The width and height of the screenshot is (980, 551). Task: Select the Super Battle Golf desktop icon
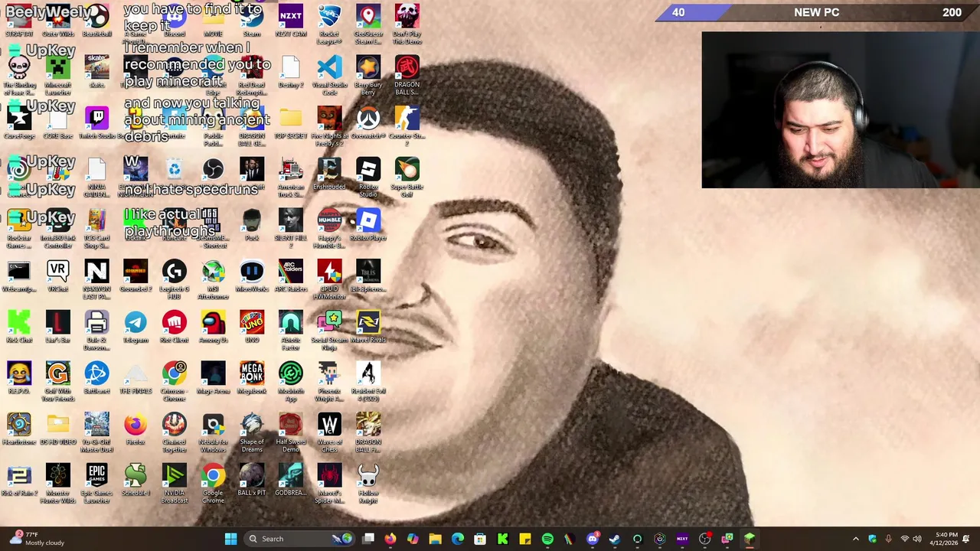(407, 177)
